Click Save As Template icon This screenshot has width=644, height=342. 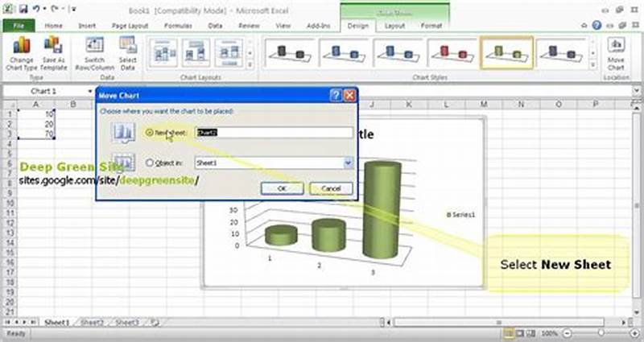click(54, 53)
